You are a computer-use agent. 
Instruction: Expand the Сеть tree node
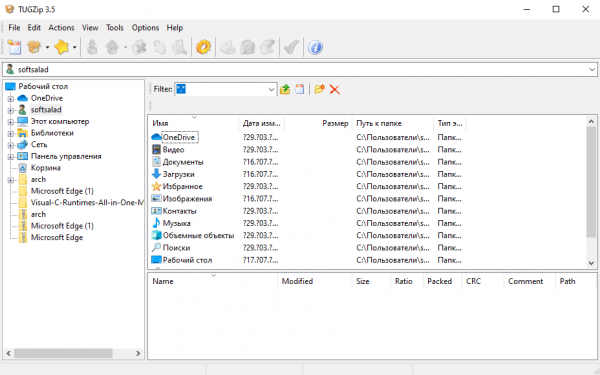point(11,145)
